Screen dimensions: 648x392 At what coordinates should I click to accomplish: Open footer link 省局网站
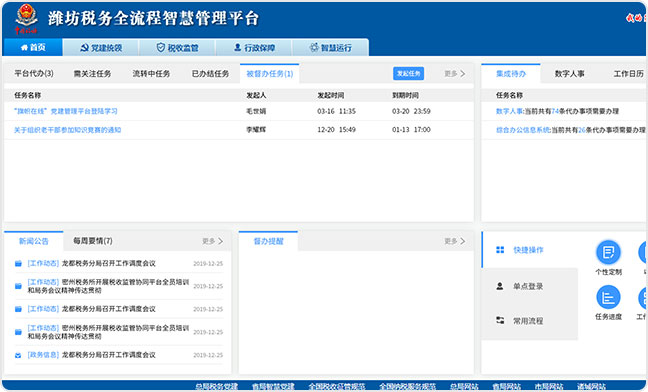point(507,387)
